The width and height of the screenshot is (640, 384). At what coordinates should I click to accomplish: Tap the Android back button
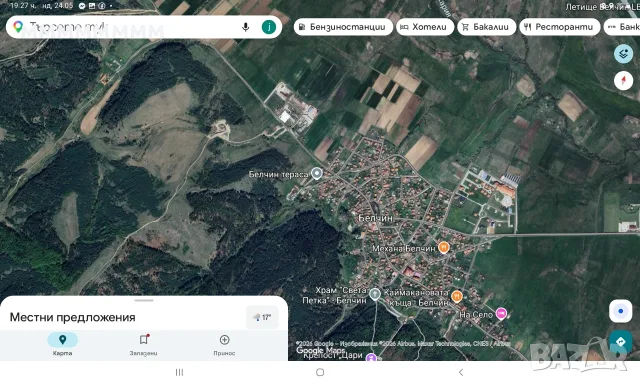click(461, 372)
